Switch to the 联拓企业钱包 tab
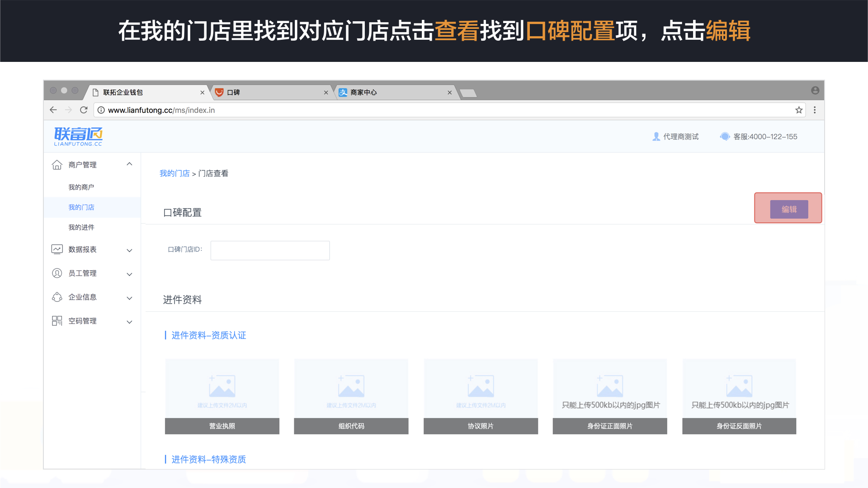The height and width of the screenshot is (488, 868). (x=147, y=92)
